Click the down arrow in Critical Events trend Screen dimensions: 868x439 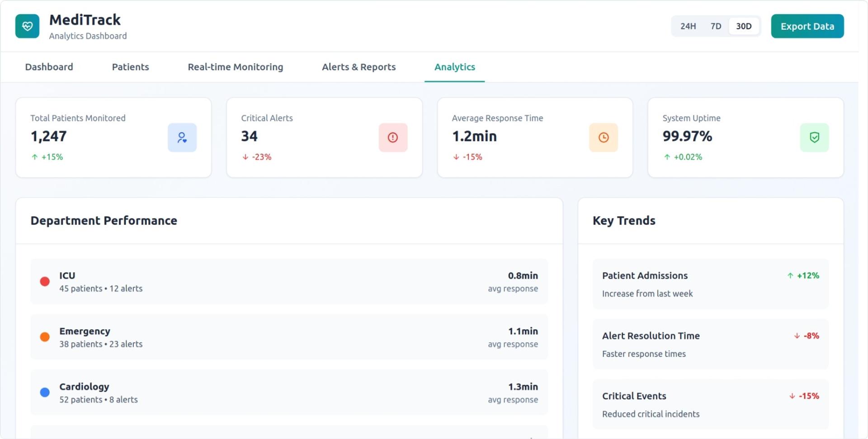coord(792,396)
